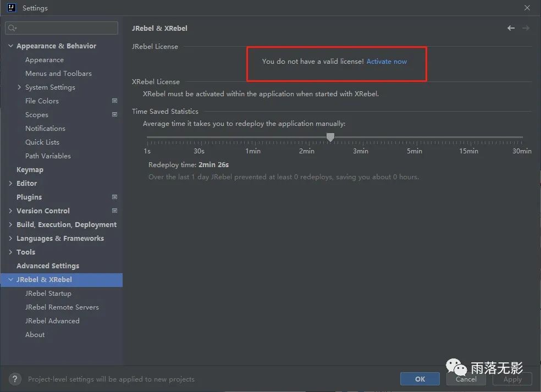The image size is (541, 392).
Task: Expand the Languages & Frameworks section
Action: click(x=10, y=238)
